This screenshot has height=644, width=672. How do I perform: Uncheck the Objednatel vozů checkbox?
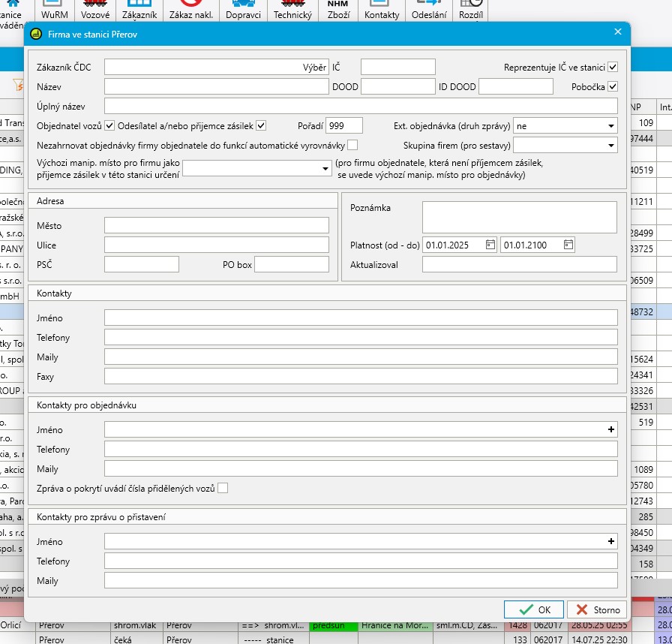click(110, 126)
